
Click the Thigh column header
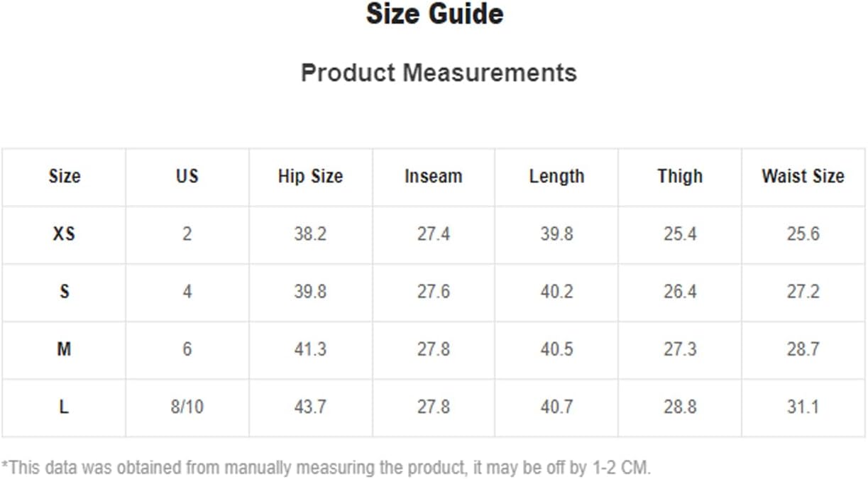pos(680,177)
